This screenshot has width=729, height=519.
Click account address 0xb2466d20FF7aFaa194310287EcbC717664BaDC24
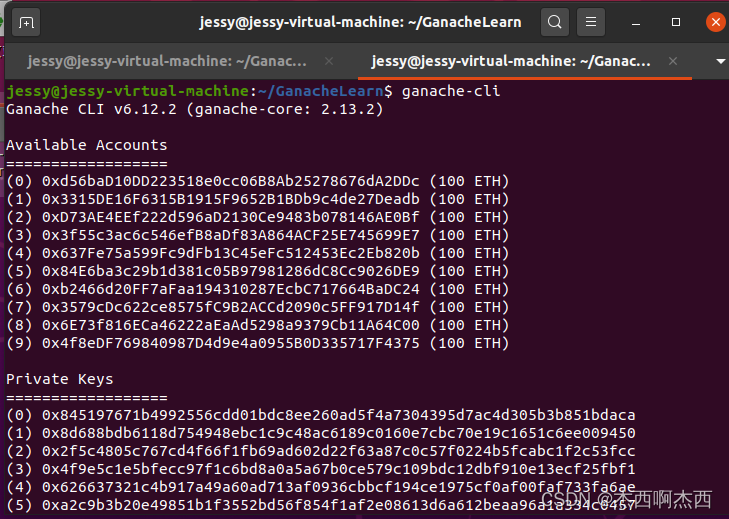coord(231,289)
